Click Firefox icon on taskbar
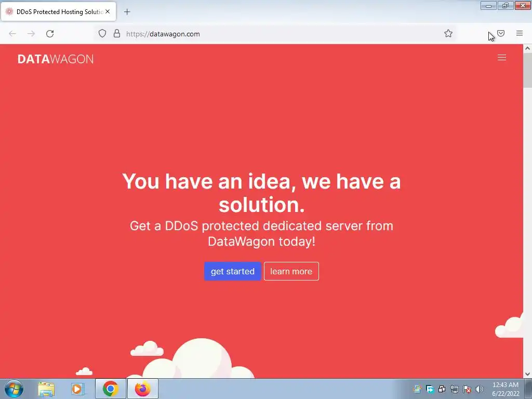The width and height of the screenshot is (532, 399). click(x=143, y=389)
